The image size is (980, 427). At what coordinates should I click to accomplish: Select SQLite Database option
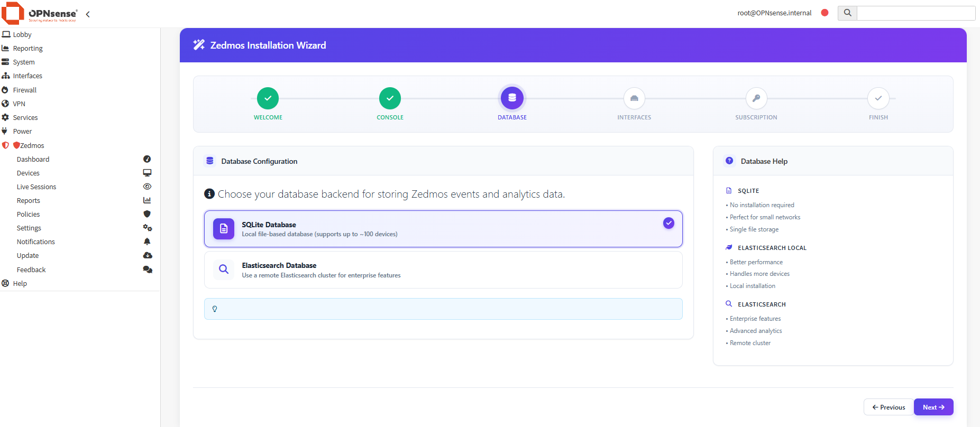(x=443, y=229)
